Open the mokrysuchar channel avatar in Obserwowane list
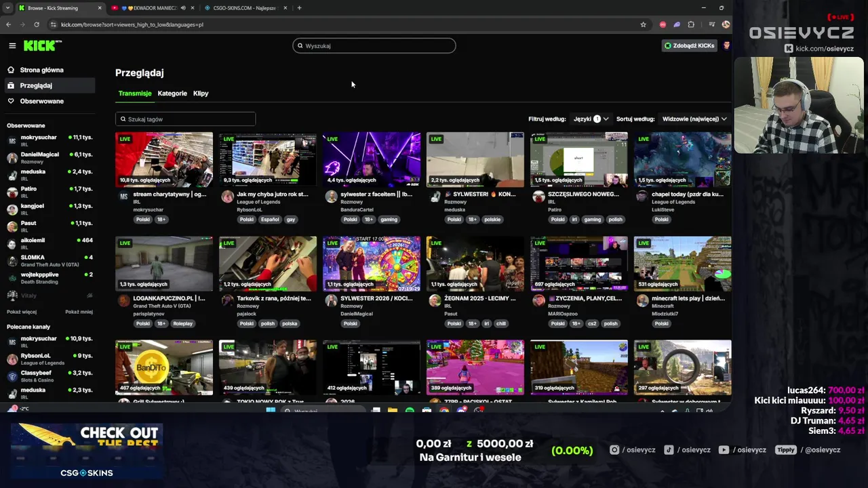The height and width of the screenshot is (488, 868). (x=12, y=140)
